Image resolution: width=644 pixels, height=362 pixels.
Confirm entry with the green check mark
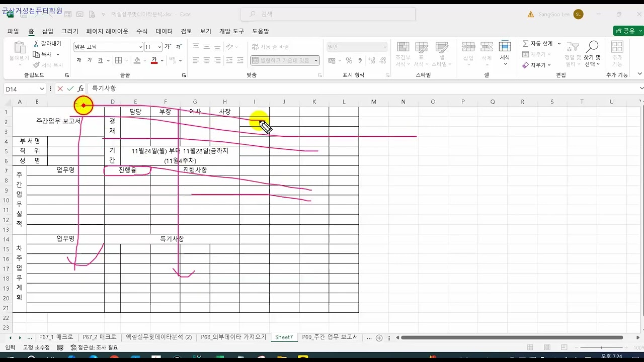70,88
